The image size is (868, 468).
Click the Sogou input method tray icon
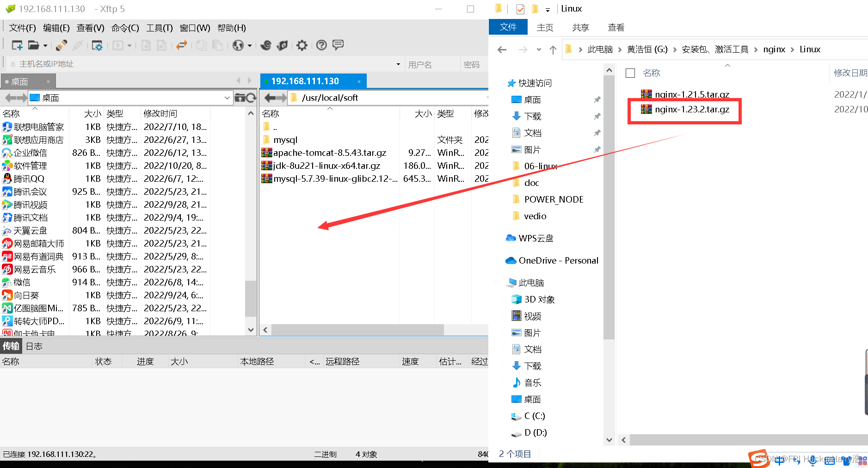(759, 458)
